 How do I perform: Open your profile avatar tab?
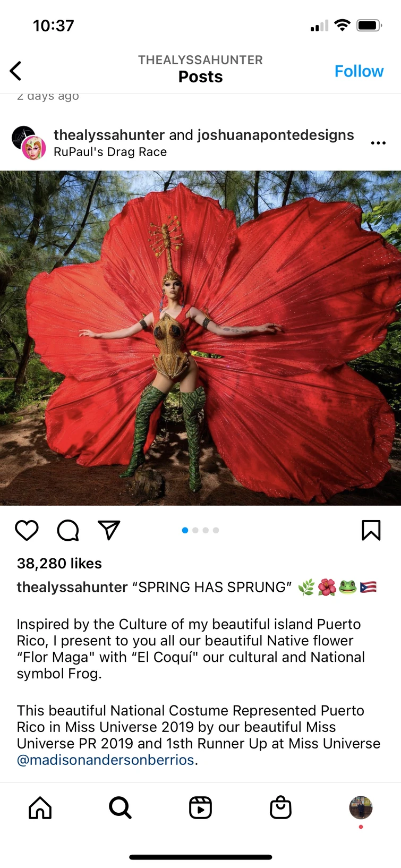(361, 808)
